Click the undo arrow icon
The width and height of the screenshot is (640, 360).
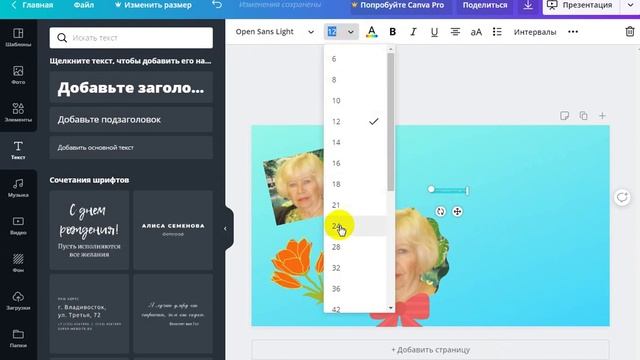pyautogui.click(x=217, y=5)
